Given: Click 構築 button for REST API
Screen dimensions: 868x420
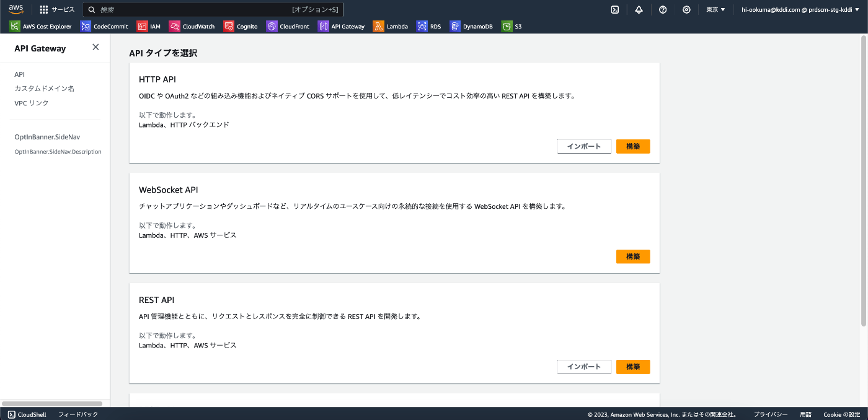Looking at the screenshot, I should click(633, 367).
